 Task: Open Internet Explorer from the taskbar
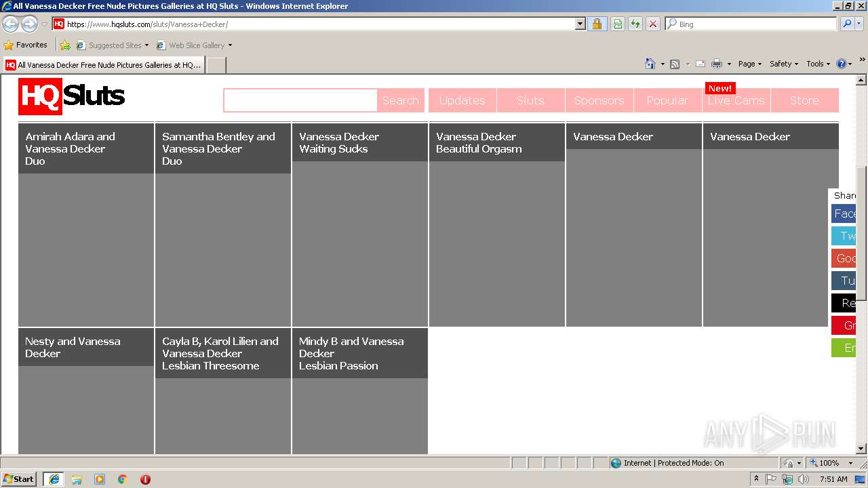54,479
